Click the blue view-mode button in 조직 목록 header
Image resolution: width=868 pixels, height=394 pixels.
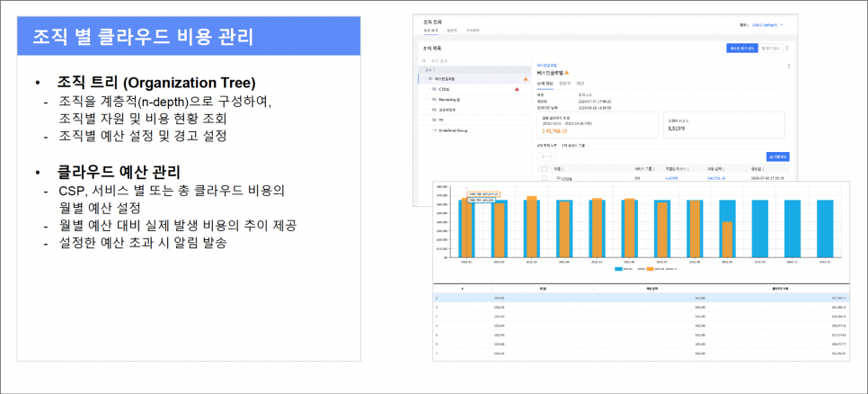742,49
